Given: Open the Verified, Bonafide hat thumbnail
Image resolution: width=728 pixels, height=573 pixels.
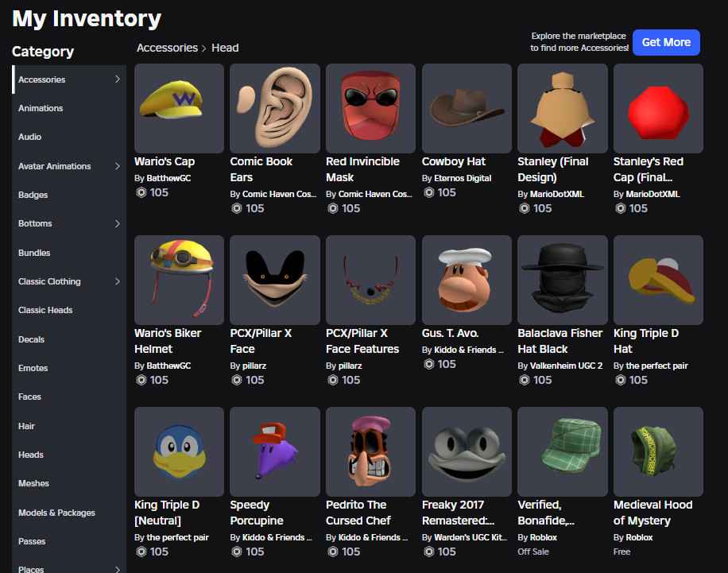Looking at the screenshot, I should pyautogui.click(x=562, y=452).
